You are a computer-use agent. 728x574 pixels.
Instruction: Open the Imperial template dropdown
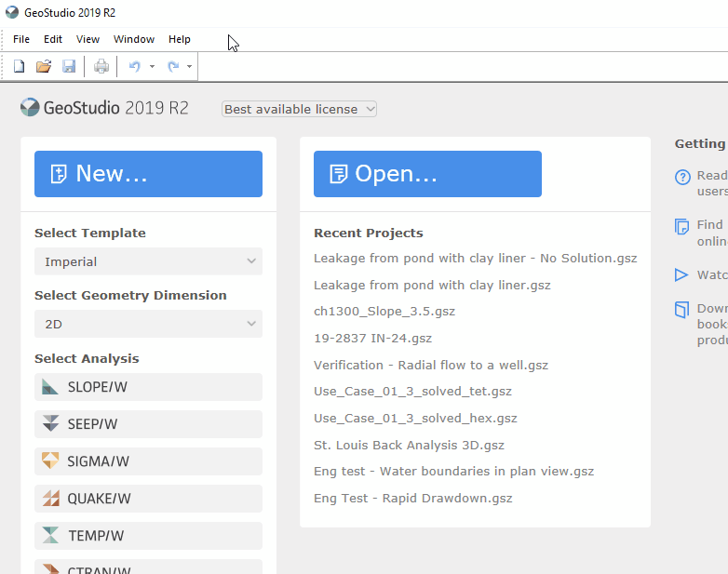(x=148, y=261)
